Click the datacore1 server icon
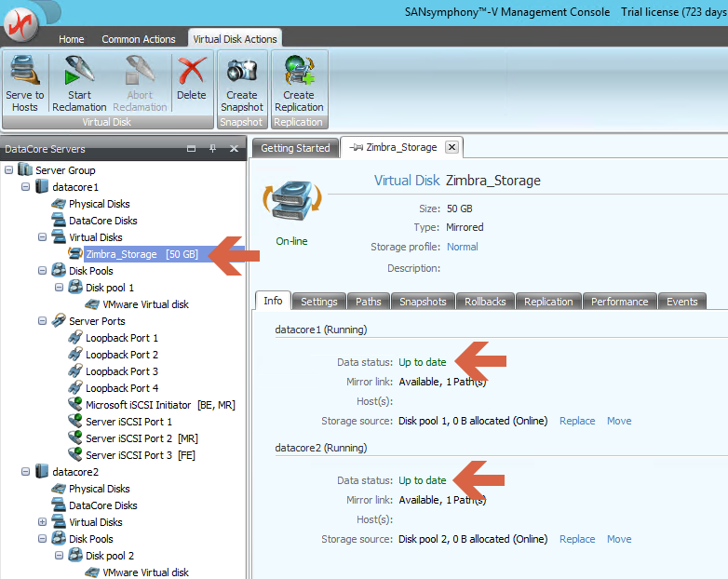This screenshot has width=728, height=579. (x=42, y=187)
